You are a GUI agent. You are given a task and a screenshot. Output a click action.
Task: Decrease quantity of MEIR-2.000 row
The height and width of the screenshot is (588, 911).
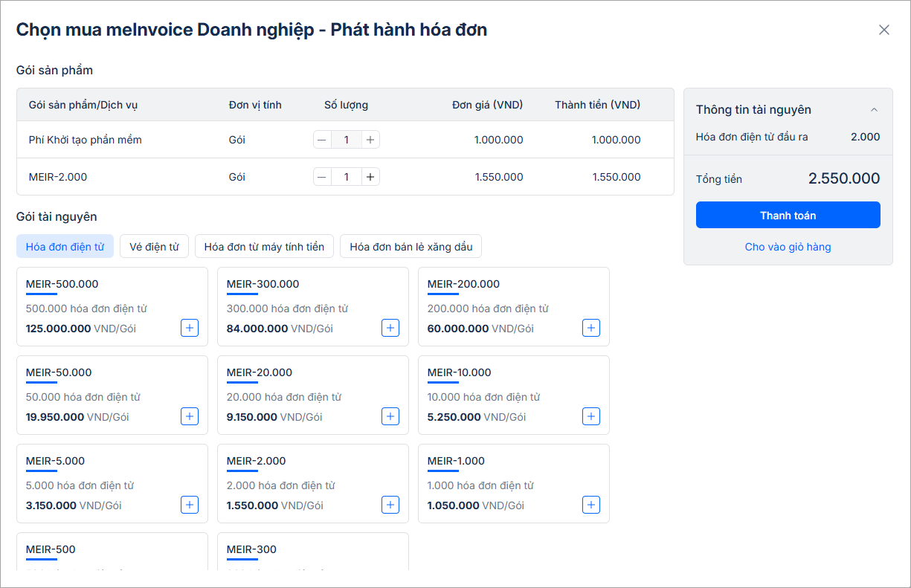coord(322,177)
